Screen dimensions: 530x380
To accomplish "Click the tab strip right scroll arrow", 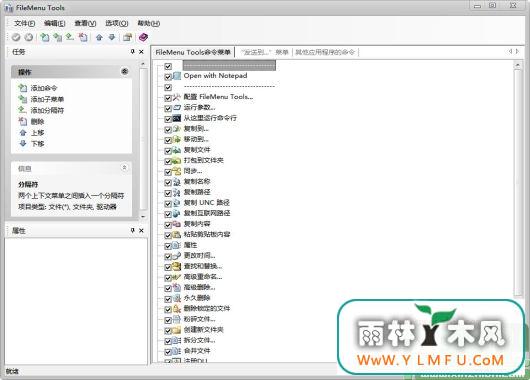I will click(517, 51).
